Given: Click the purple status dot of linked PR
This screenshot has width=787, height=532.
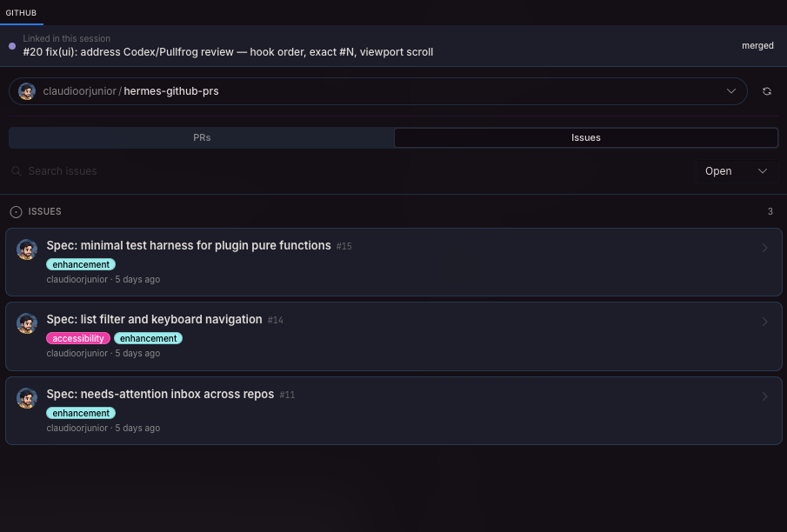Looking at the screenshot, I should tap(12, 46).
